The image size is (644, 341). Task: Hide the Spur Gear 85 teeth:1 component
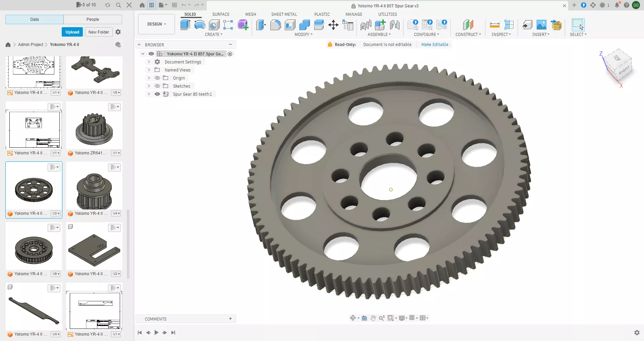tap(157, 94)
